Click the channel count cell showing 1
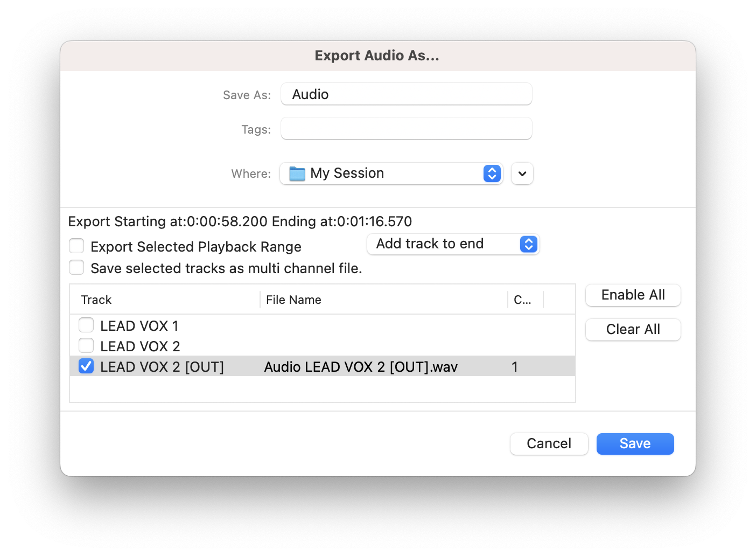Viewport: 756px width, 556px height. [515, 367]
